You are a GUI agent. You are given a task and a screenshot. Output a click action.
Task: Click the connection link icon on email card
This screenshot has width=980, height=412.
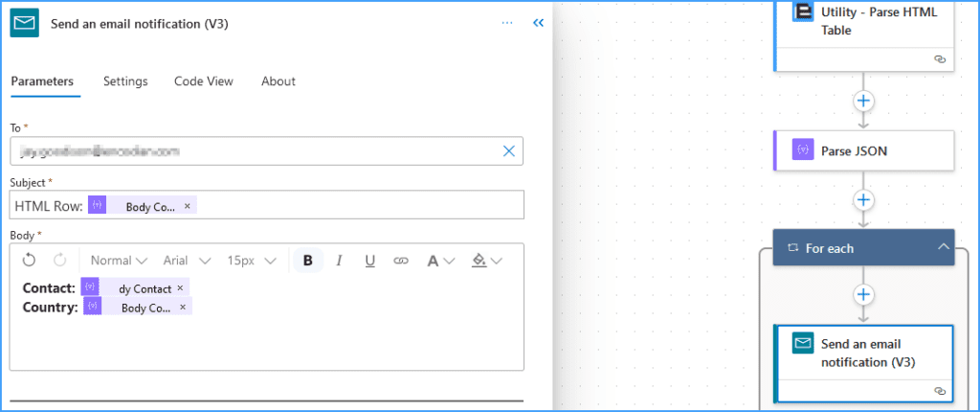pos(940,390)
